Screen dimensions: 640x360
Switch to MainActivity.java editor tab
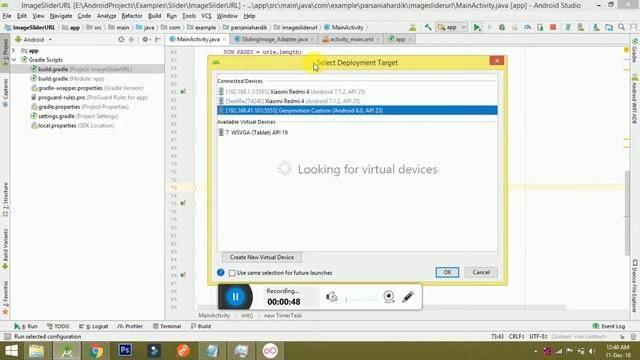[x=198, y=39]
